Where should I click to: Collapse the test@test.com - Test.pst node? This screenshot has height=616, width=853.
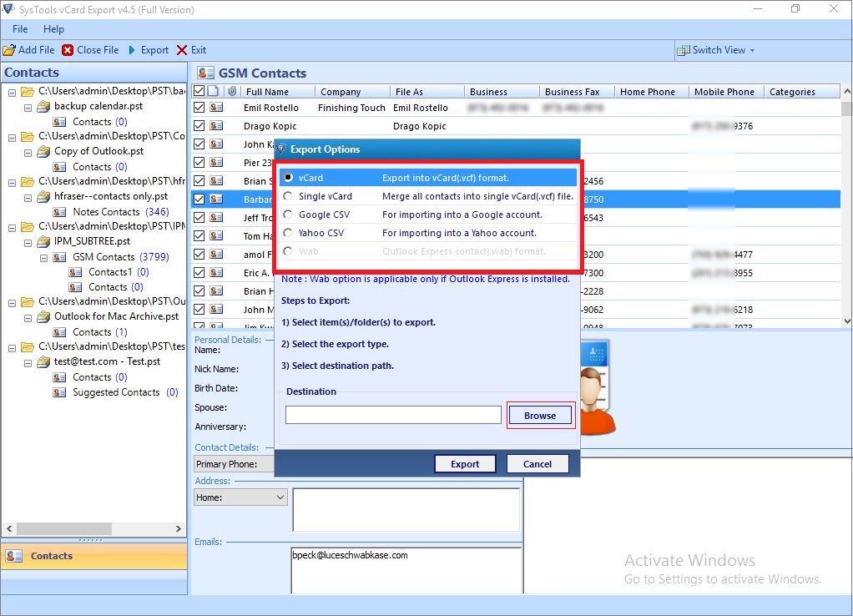28,363
